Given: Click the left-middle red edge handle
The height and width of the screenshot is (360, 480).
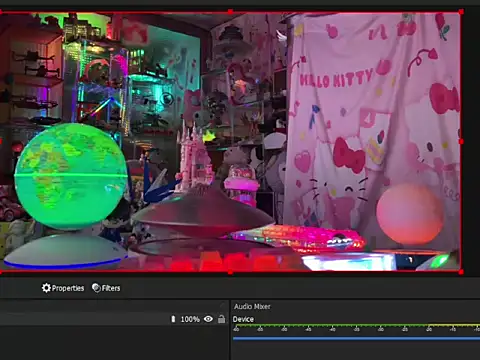Looking at the screenshot, I should pyautogui.click(x=1, y=142).
